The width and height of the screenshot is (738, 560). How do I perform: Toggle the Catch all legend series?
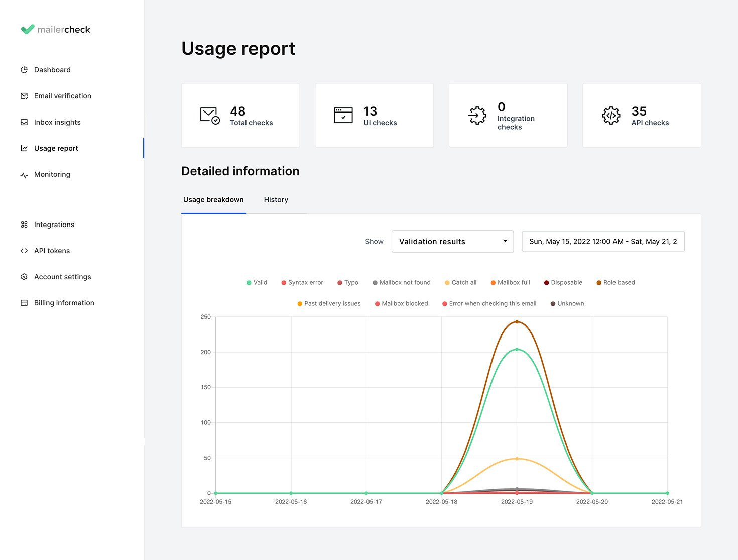pyautogui.click(x=461, y=283)
